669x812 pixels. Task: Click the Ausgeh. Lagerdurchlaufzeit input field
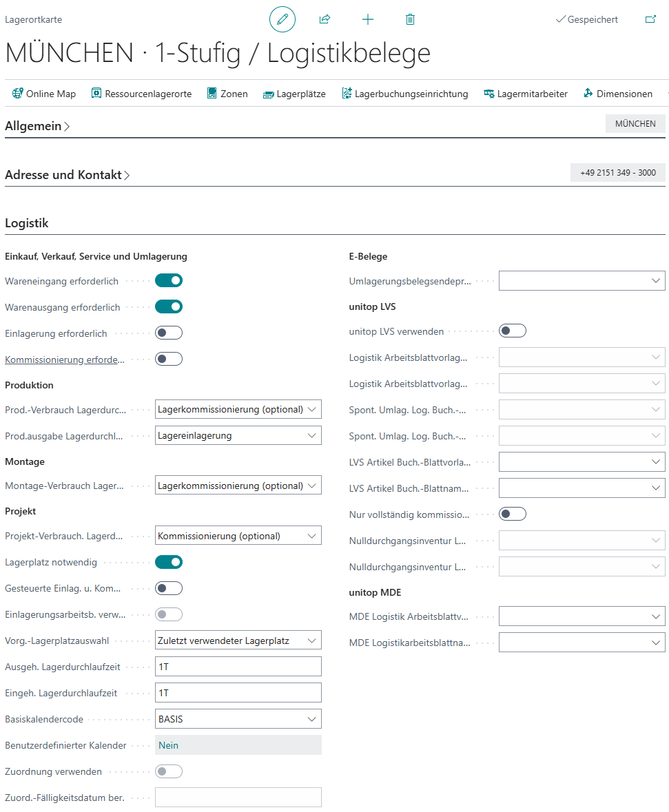click(x=238, y=667)
